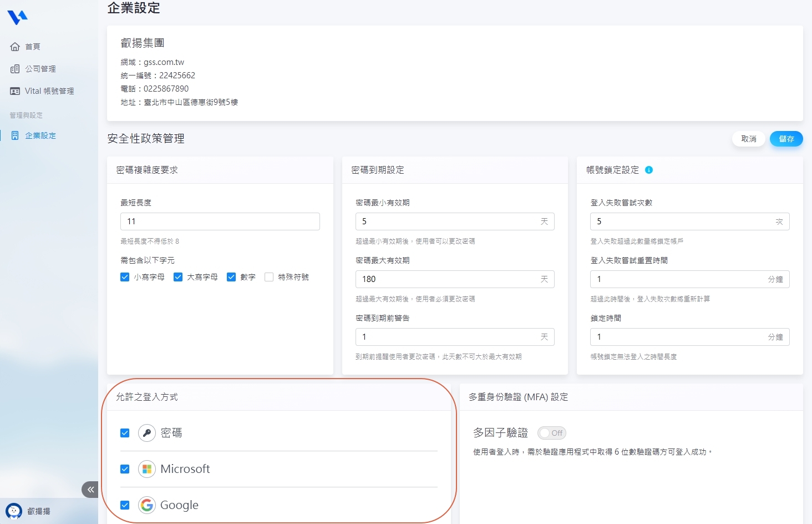Open 公司管理 in sidebar
The height and width of the screenshot is (524, 812).
tap(40, 69)
